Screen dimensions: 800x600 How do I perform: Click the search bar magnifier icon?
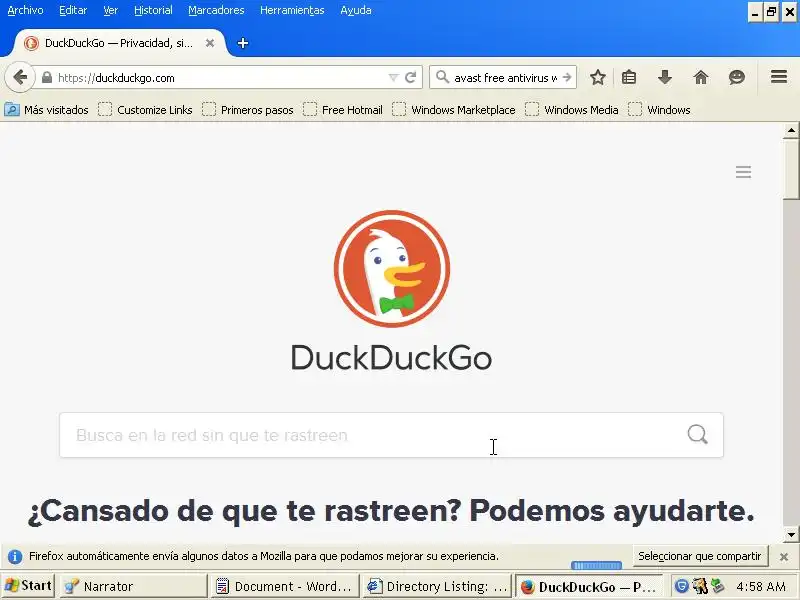click(x=442, y=78)
